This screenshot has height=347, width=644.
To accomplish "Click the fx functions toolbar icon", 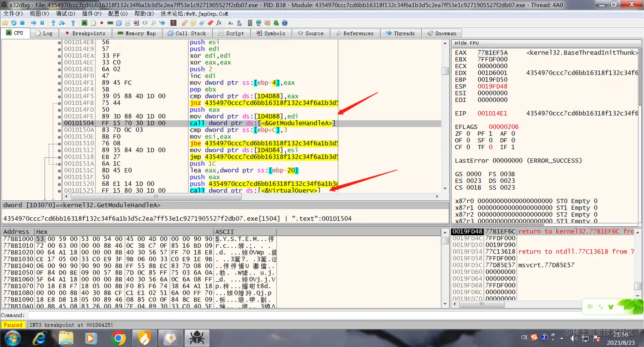I will coord(219,23).
